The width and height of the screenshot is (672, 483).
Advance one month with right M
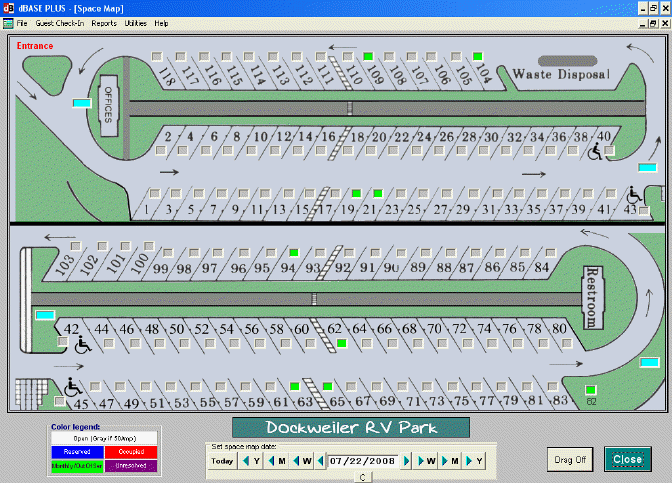point(450,461)
